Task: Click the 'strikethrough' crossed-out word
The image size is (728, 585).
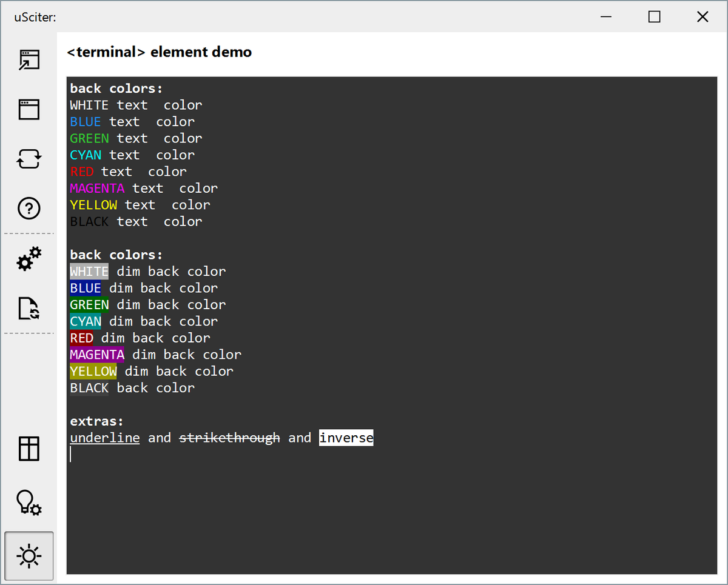Action: point(230,438)
